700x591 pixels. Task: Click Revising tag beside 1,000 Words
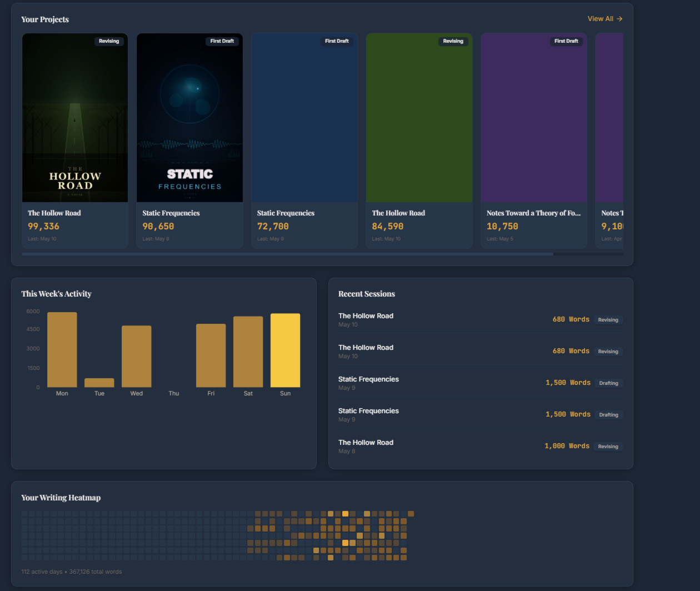[x=608, y=447]
